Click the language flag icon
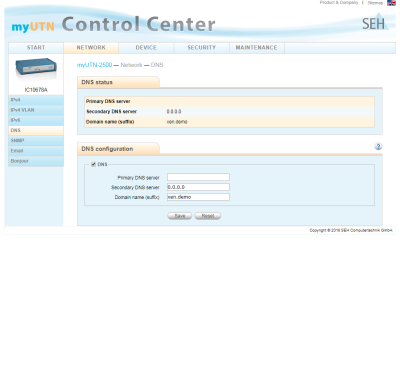This screenshot has width=400, height=371. pos(391,3)
